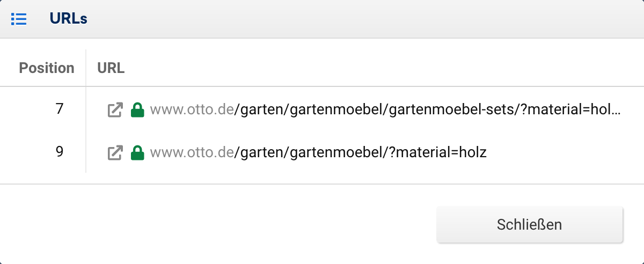This screenshot has width=644, height=264.
Task: Open the gartenmoebel-sets URL link
Action: click(384, 110)
